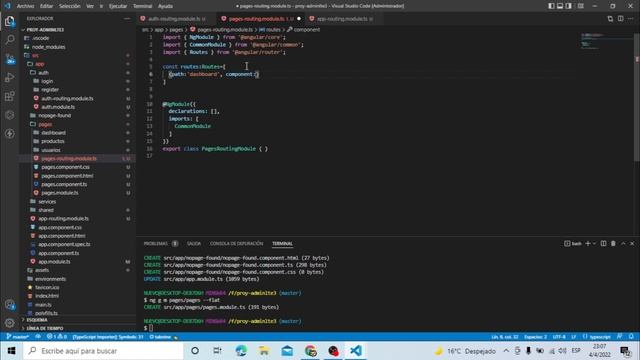Click Espacios: 2 indentation setting
Image resolution: width=640 pixels, height=360 pixels.
point(535,337)
